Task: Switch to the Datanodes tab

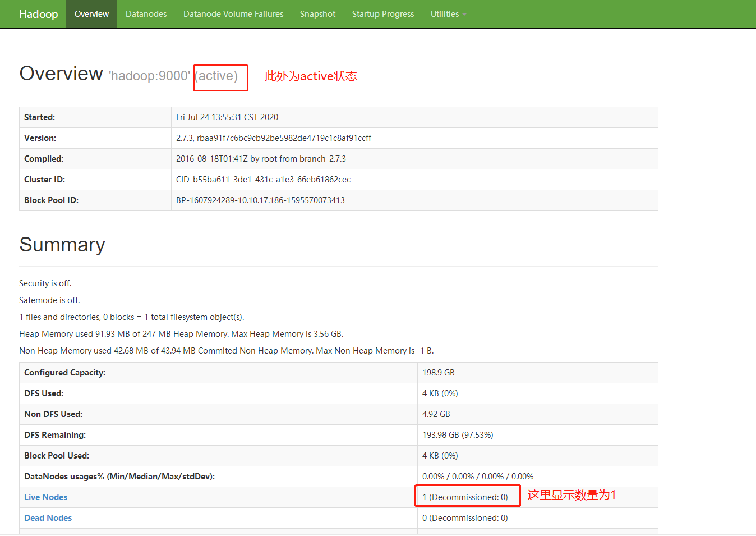Action: pyautogui.click(x=146, y=14)
